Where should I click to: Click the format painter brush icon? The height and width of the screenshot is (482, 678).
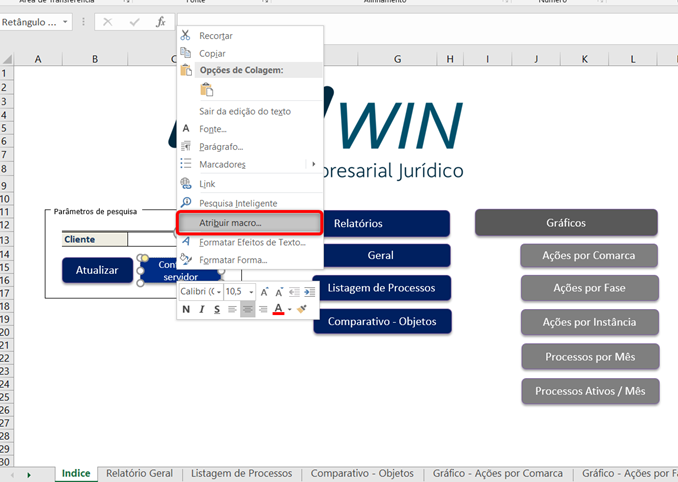point(302,309)
